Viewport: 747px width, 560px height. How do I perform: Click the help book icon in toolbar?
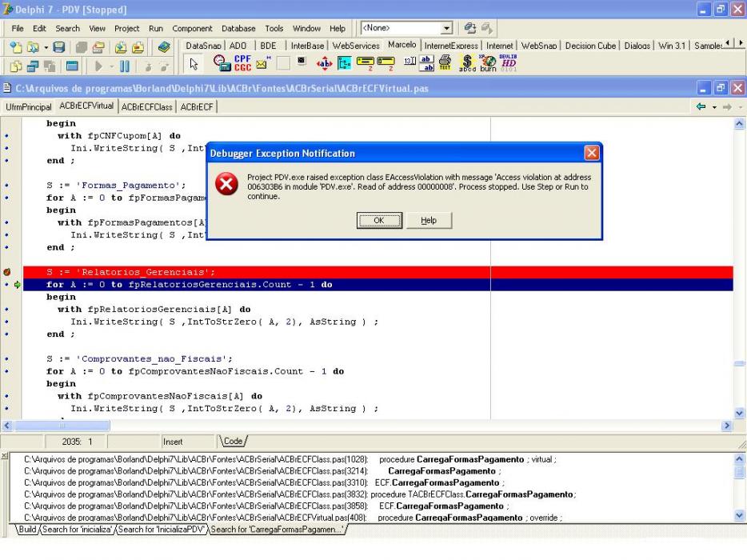coord(164,47)
